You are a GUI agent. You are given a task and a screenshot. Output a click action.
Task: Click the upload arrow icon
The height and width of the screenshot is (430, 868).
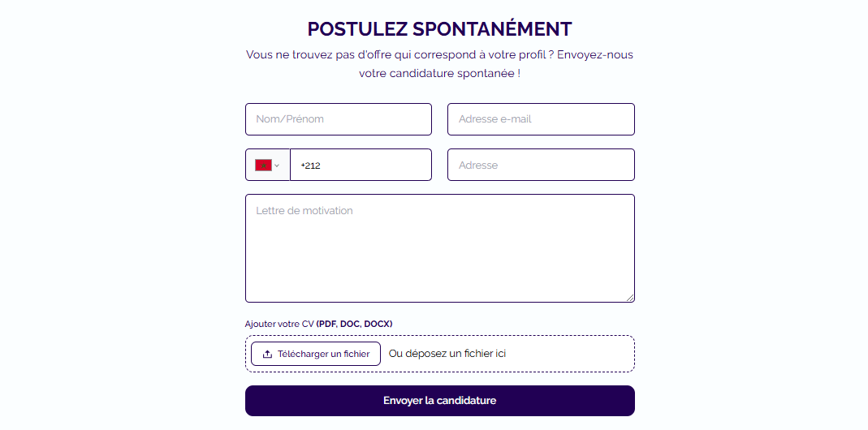tap(267, 355)
